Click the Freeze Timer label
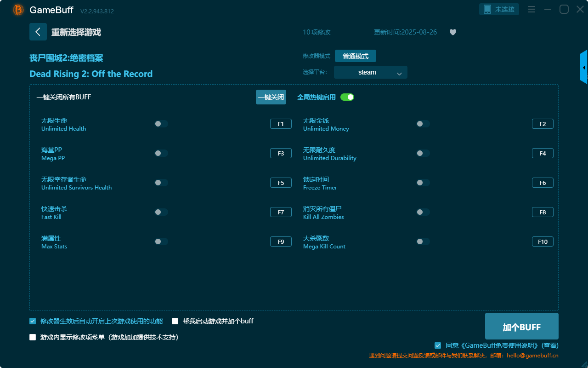 point(320,188)
